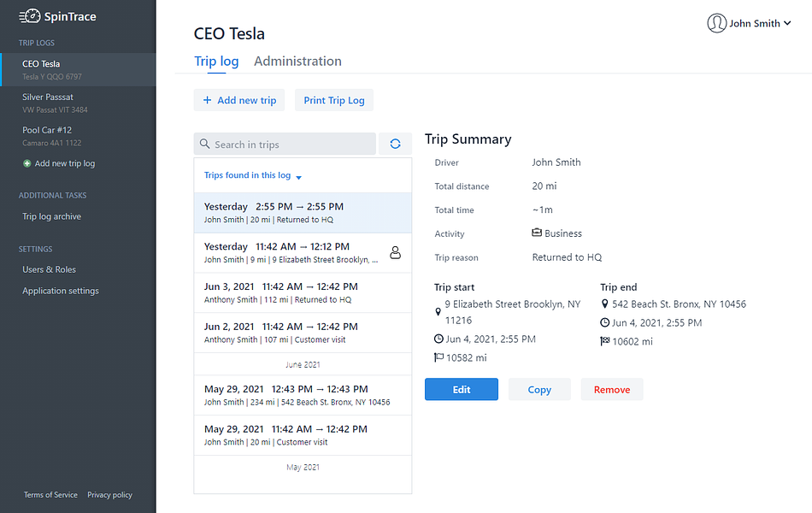
Task: Open the John Smith user menu chevron
Action: click(x=787, y=23)
